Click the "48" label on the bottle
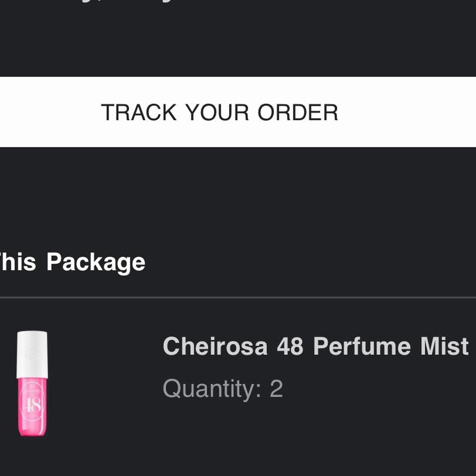This screenshot has height=476, width=476. click(x=33, y=405)
